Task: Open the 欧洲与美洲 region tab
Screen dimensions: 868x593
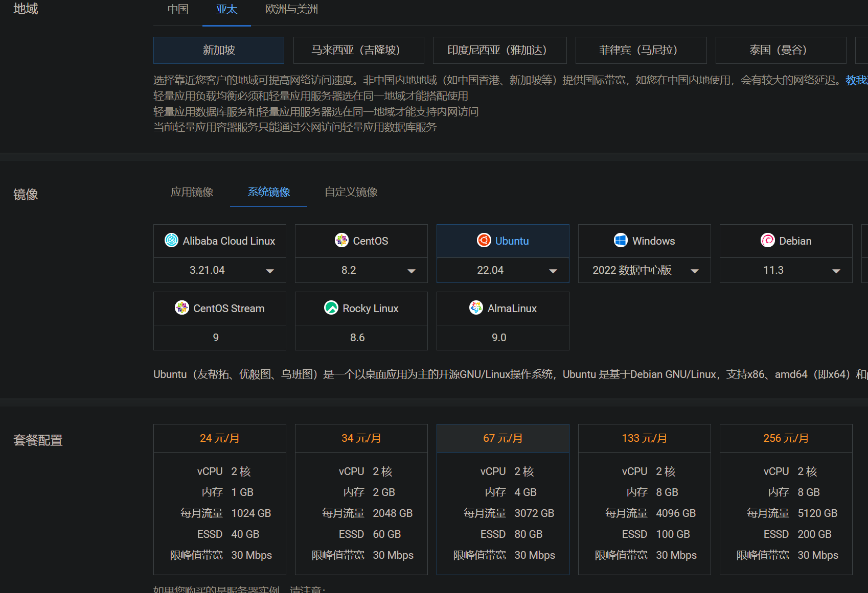Action: [291, 9]
